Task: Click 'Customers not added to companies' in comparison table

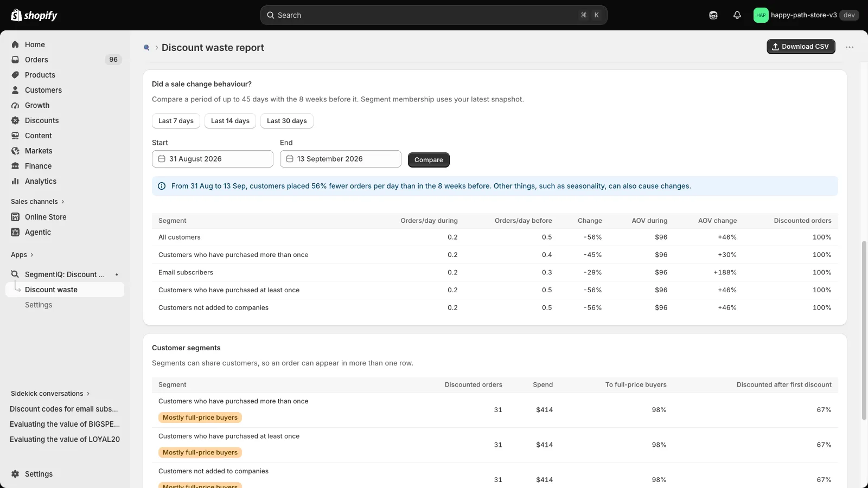Action: (x=213, y=308)
